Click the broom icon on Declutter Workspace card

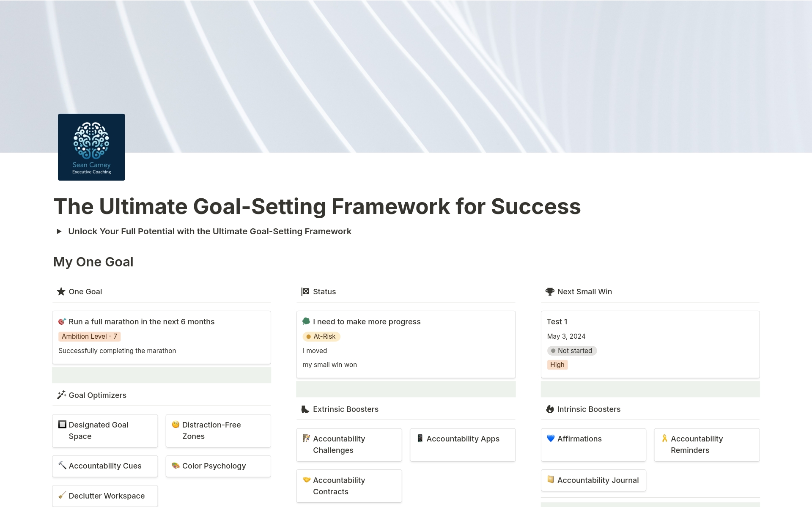coord(62,496)
